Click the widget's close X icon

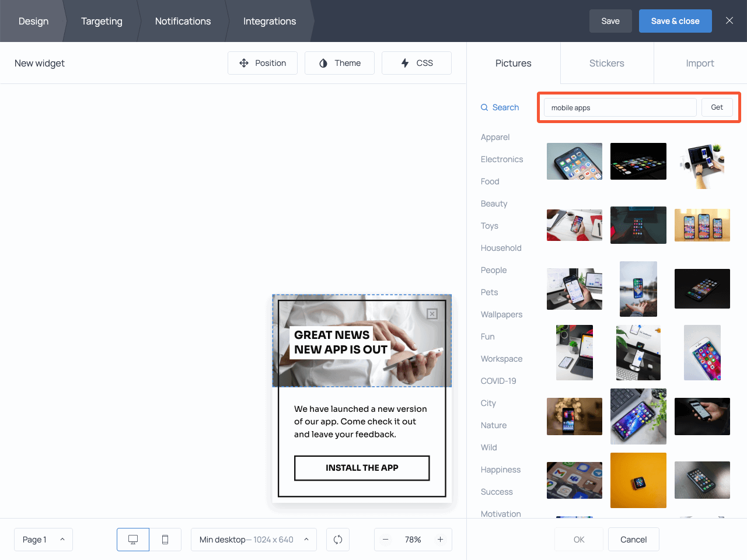click(x=432, y=314)
